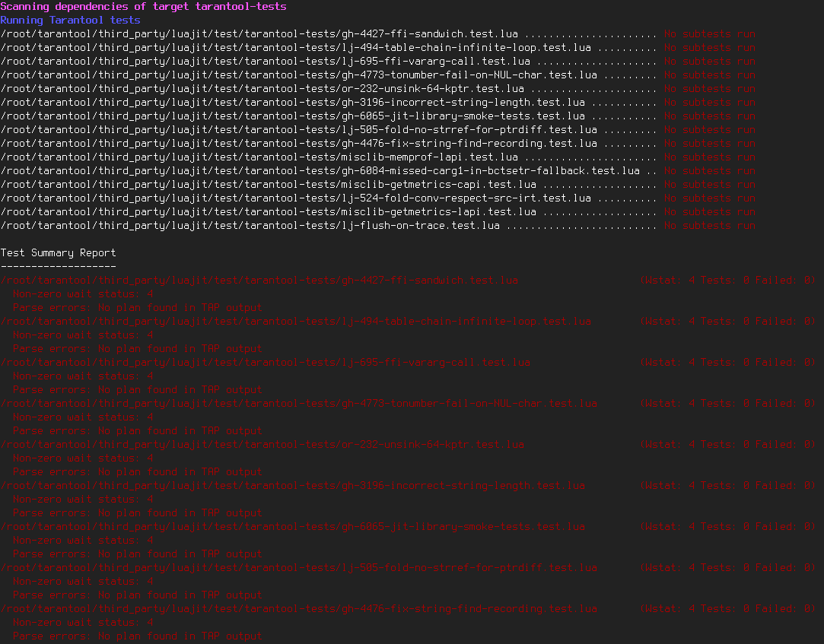824x644 pixels.
Task: Select "No subtests run" on gh-6084-missed-carg1 row
Action: [x=709, y=171]
